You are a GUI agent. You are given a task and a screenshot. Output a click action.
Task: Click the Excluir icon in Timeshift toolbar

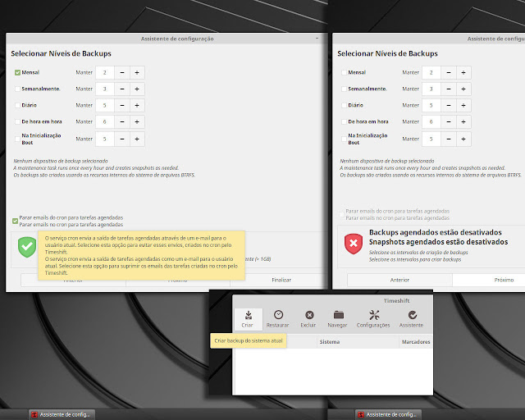[309, 315]
